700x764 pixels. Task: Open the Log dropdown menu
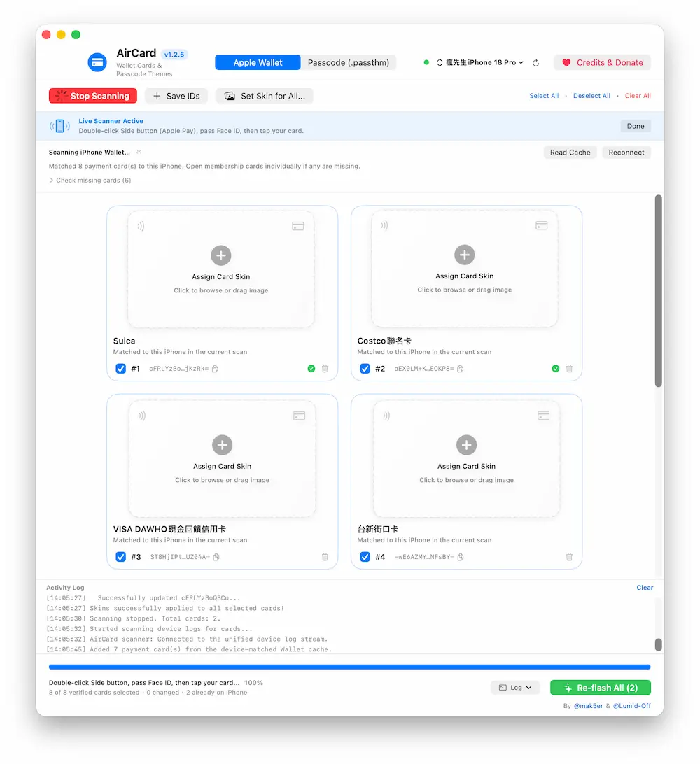click(x=515, y=688)
